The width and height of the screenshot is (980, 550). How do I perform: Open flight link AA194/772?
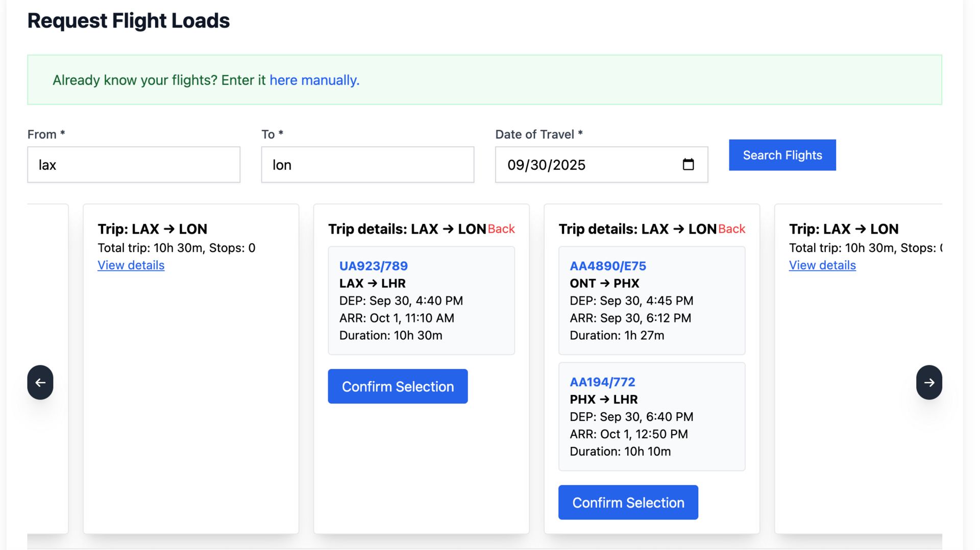(x=602, y=382)
